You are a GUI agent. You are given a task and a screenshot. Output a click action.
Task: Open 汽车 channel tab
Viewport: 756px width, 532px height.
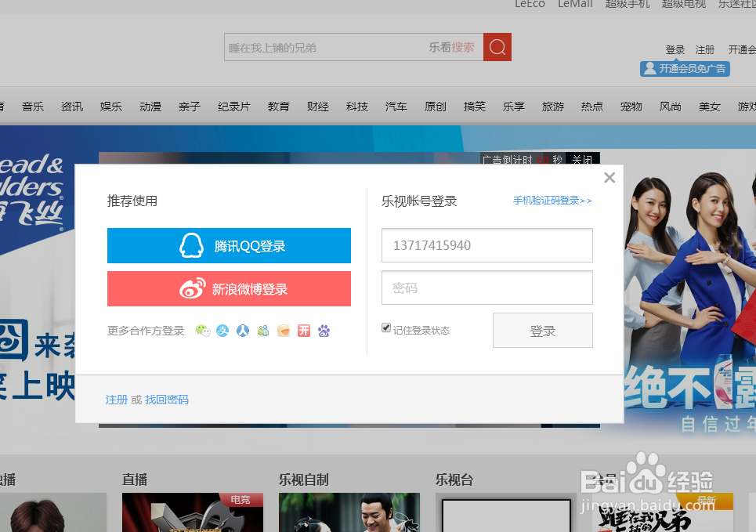coord(396,107)
